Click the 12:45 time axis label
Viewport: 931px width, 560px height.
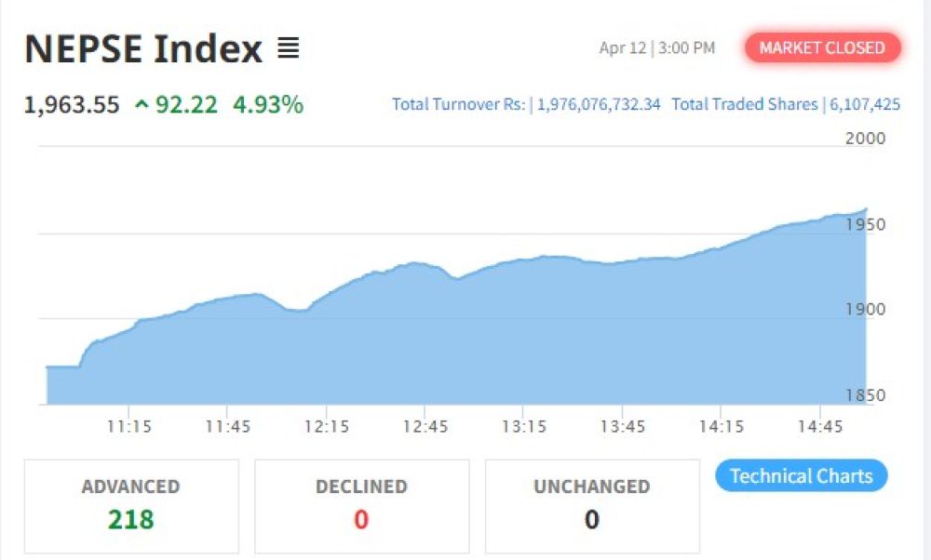[425, 426]
